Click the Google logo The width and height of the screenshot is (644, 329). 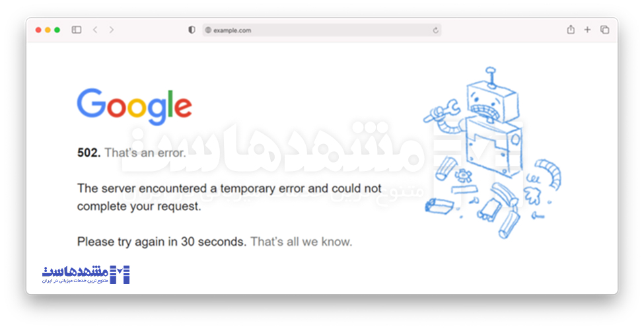pyautogui.click(x=134, y=106)
